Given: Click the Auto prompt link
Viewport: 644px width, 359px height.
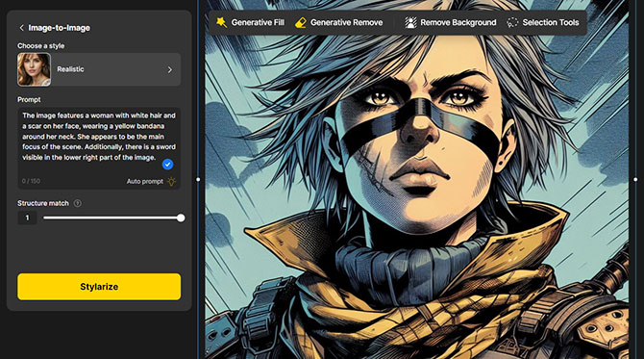Looking at the screenshot, I should (145, 181).
